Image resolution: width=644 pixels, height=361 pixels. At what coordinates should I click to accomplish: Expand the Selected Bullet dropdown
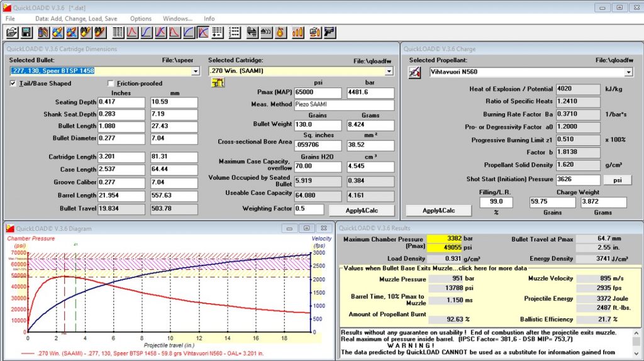point(196,71)
